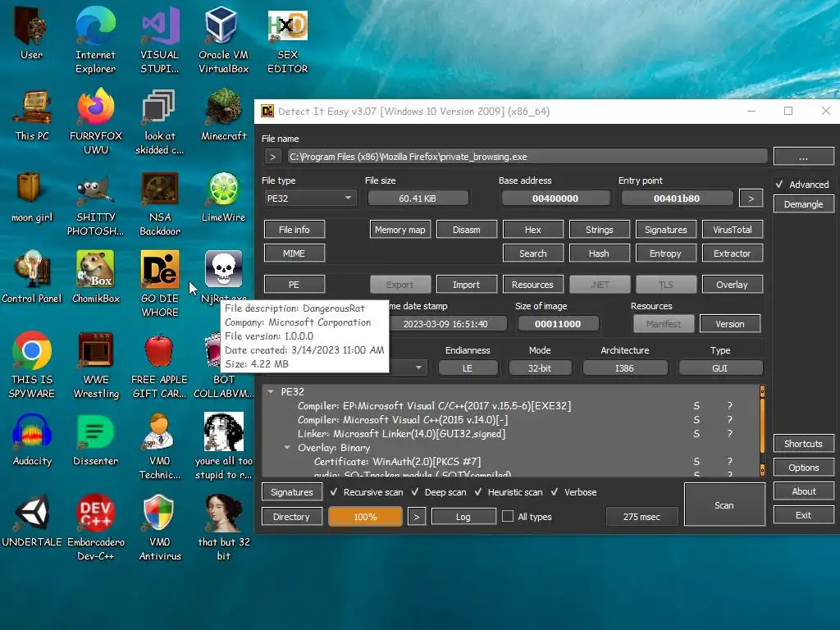Select the SEX EDITOR HxD desktop icon
Image resolution: width=840 pixels, height=630 pixels.
[288, 40]
